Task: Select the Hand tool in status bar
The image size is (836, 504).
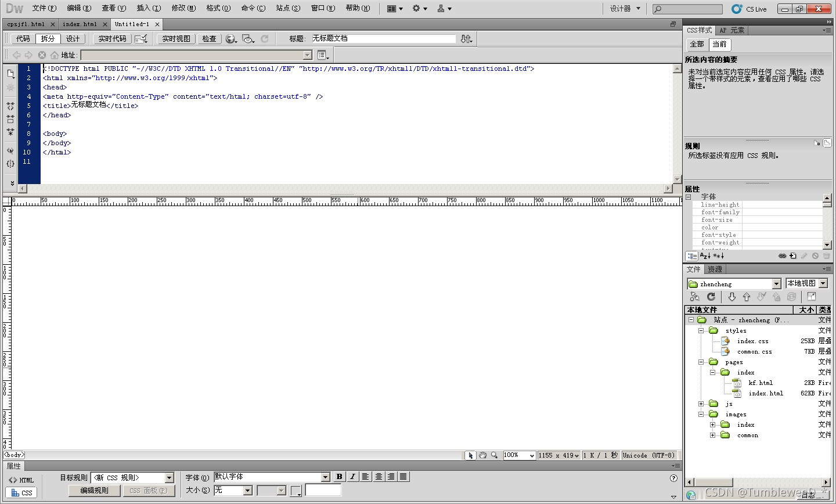Action: 482,455
